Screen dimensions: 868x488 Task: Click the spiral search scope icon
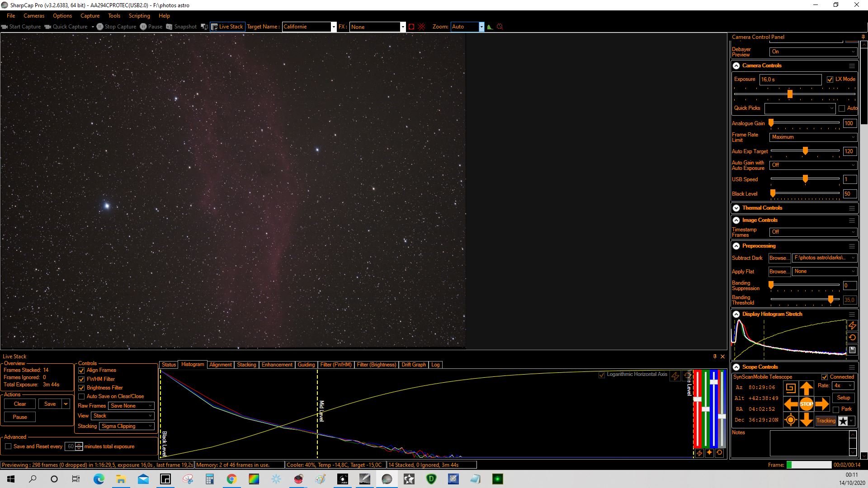(x=791, y=388)
